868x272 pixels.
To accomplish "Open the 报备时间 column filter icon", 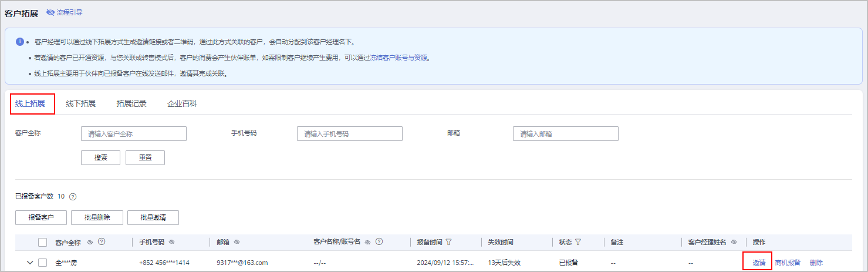I will [x=449, y=242].
